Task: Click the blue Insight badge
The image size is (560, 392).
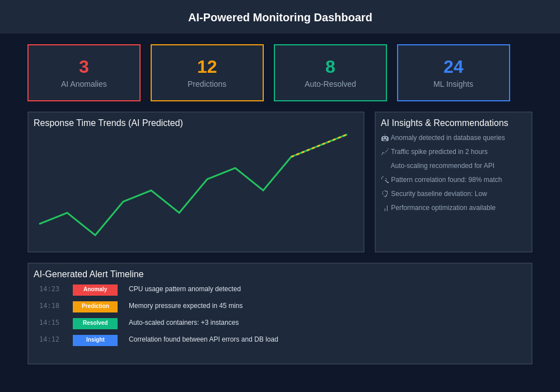Action: [95, 340]
